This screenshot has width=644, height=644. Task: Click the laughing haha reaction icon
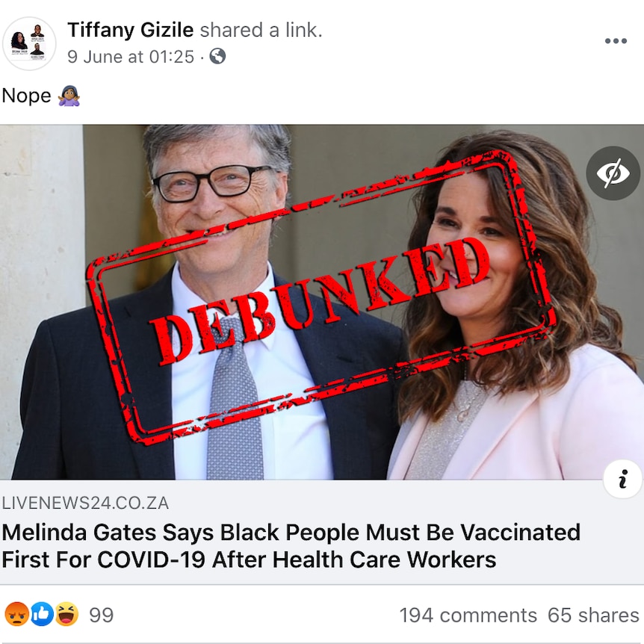point(66,614)
